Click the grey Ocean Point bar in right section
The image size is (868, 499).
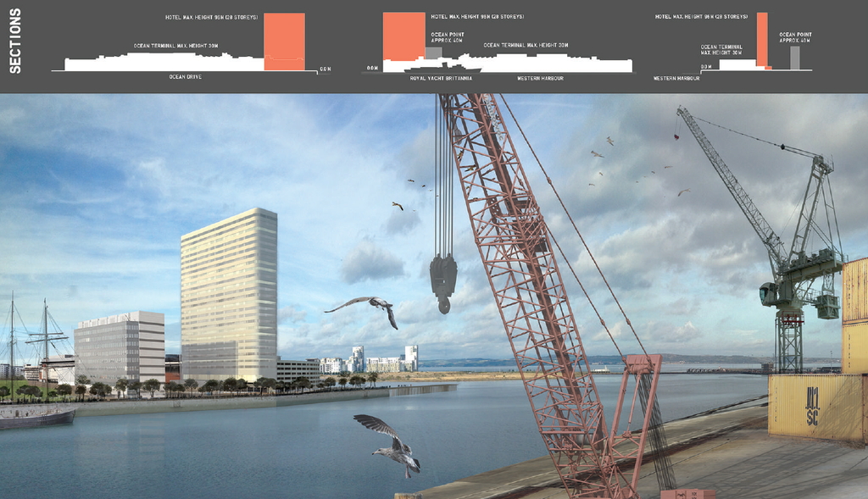pyautogui.click(x=794, y=57)
